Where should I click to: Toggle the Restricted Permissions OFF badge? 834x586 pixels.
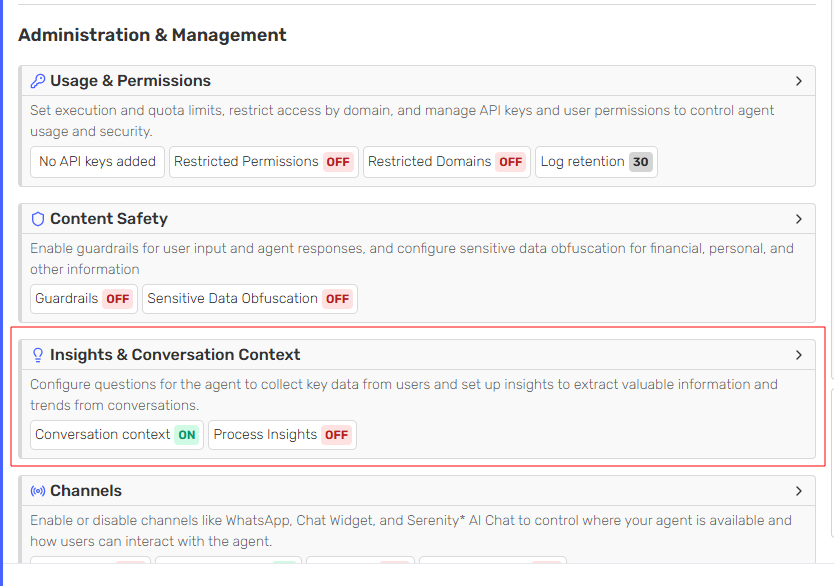(x=338, y=162)
